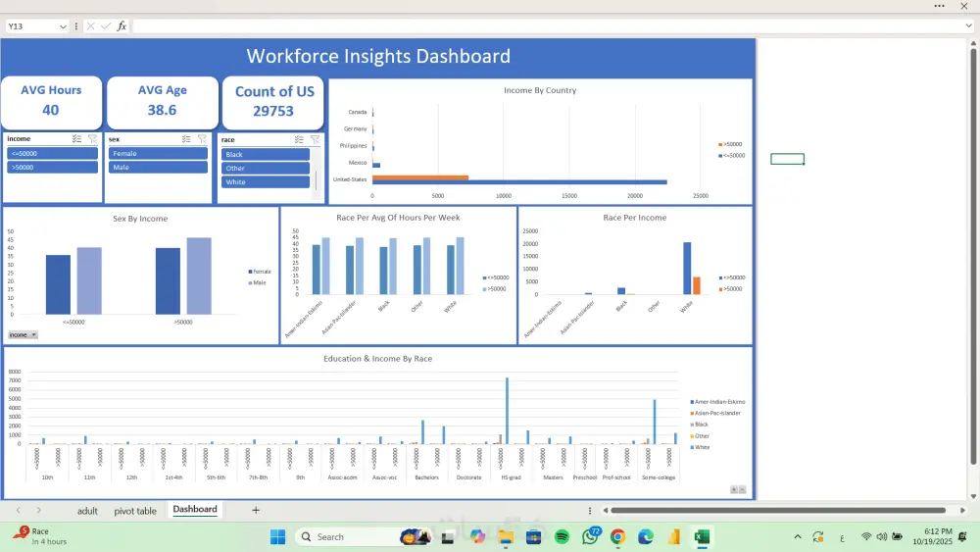
Task: Select the AVG Age card
Action: pyautogui.click(x=163, y=102)
